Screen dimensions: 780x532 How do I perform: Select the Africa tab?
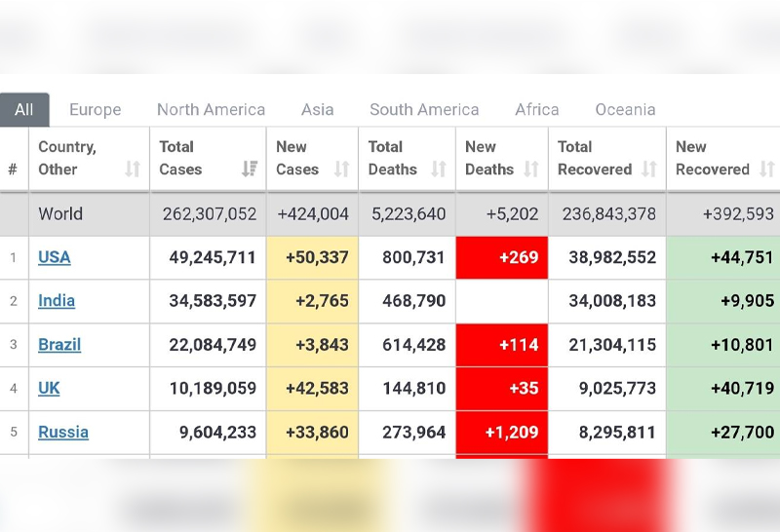click(x=537, y=110)
